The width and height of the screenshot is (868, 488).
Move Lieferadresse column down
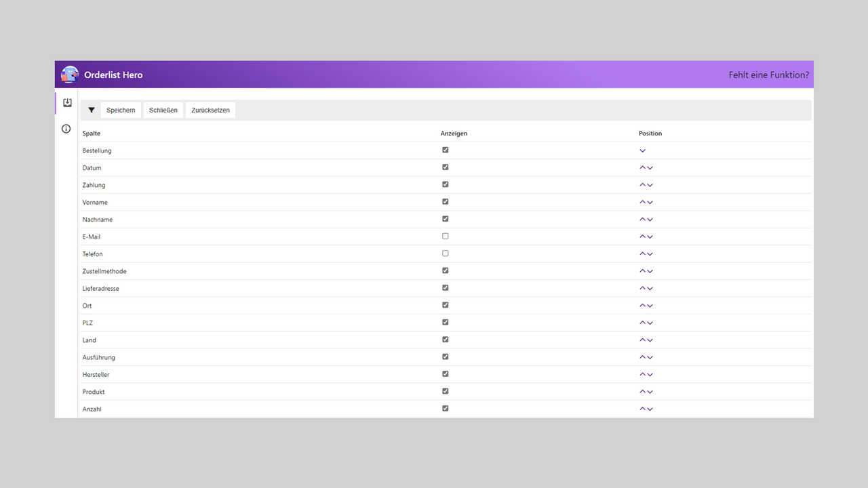pos(650,289)
